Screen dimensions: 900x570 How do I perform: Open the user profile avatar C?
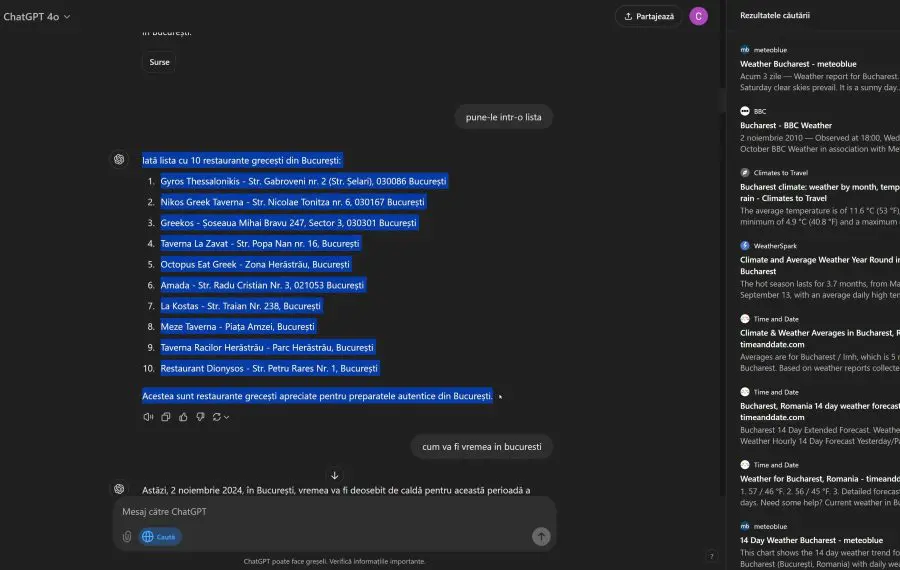(x=699, y=16)
